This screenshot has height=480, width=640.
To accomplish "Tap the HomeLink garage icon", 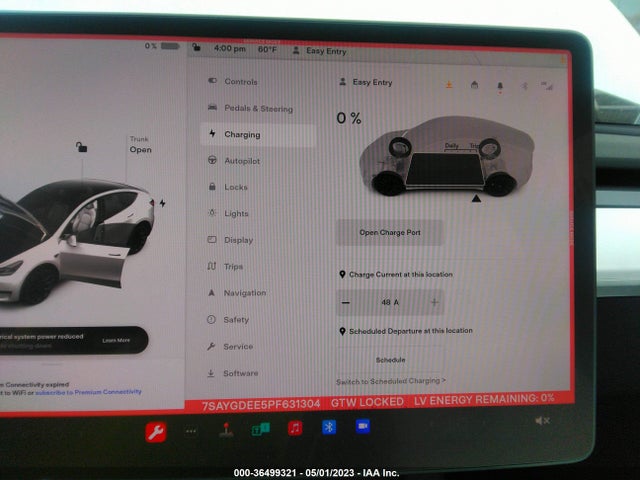I will 474,85.
